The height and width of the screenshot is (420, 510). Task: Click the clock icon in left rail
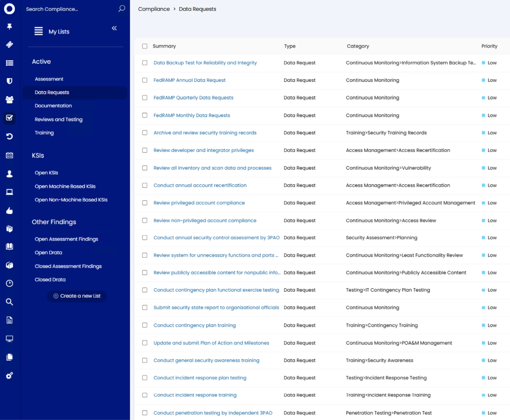[x=10, y=283]
